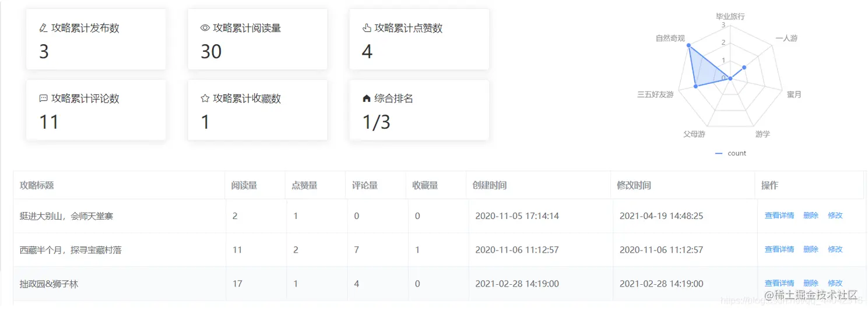868x311 pixels.
Task: Click the 创建时间 column header
Action: coord(539,185)
